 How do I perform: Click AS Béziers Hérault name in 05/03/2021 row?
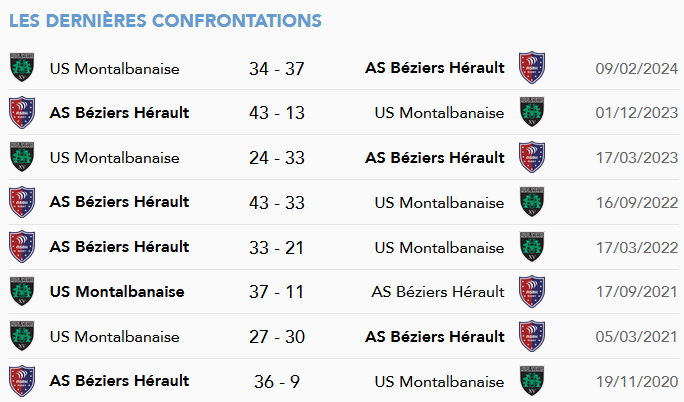435,337
